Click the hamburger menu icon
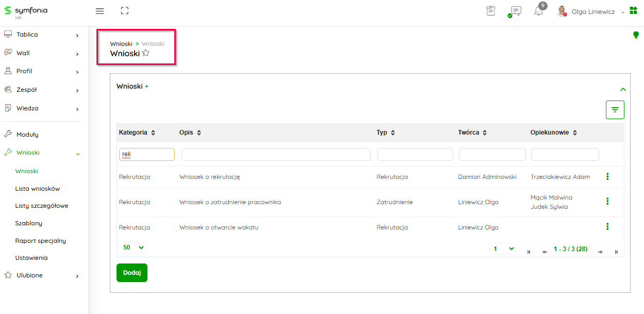 (x=100, y=11)
